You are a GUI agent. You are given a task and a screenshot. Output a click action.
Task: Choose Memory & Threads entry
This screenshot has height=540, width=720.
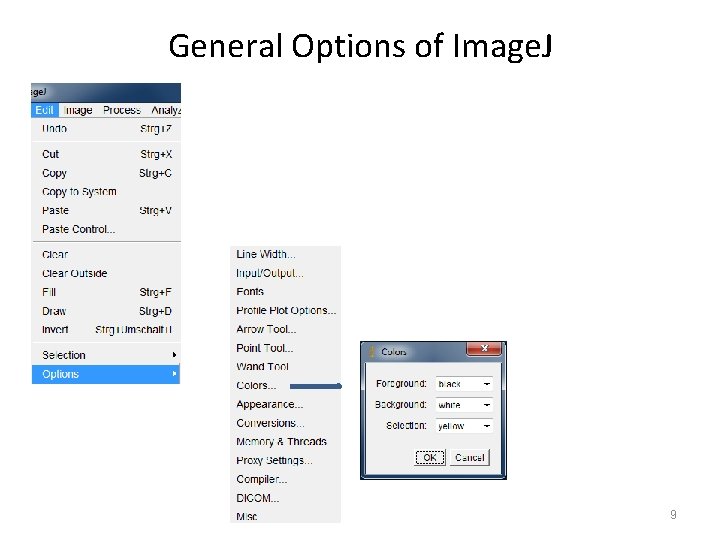[285, 442]
